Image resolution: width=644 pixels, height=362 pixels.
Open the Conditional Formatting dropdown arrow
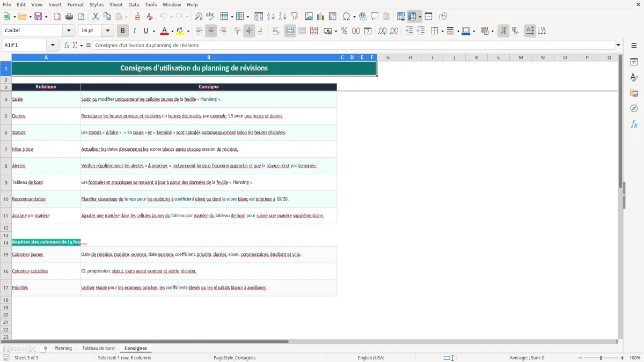pyautogui.click(x=492, y=31)
